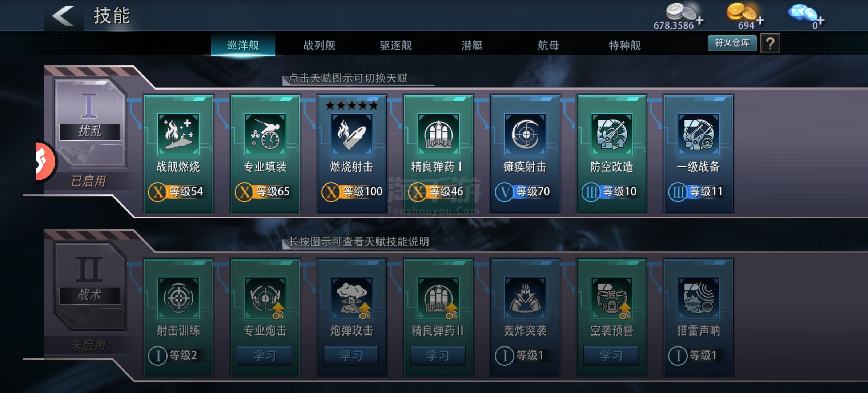868x393 pixels.
Task: Open the 特种舰 tab
Action: pyautogui.click(x=624, y=45)
